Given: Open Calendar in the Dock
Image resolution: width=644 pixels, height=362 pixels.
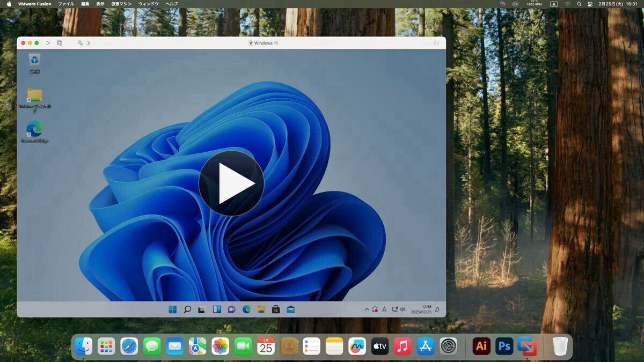Looking at the screenshot, I should click(266, 346).
